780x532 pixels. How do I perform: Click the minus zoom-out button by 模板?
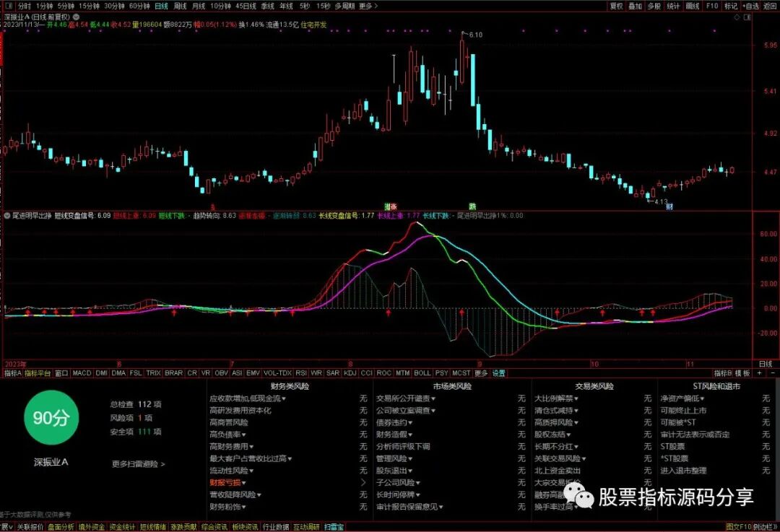tap(773, 373)
